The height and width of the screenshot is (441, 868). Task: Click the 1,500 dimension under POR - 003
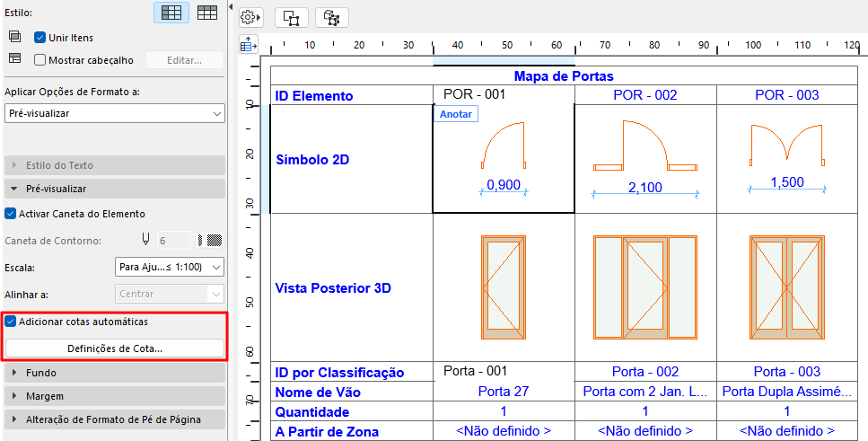[787, 182]
